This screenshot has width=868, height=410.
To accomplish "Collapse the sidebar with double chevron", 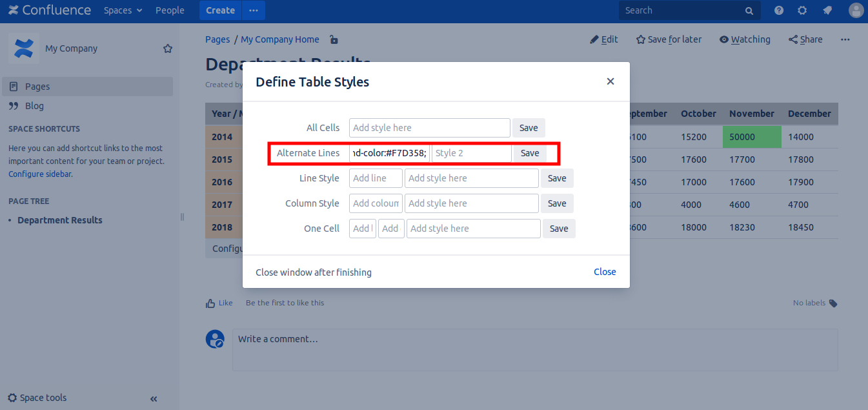I will pyautogui.click(x=154, y=399).
